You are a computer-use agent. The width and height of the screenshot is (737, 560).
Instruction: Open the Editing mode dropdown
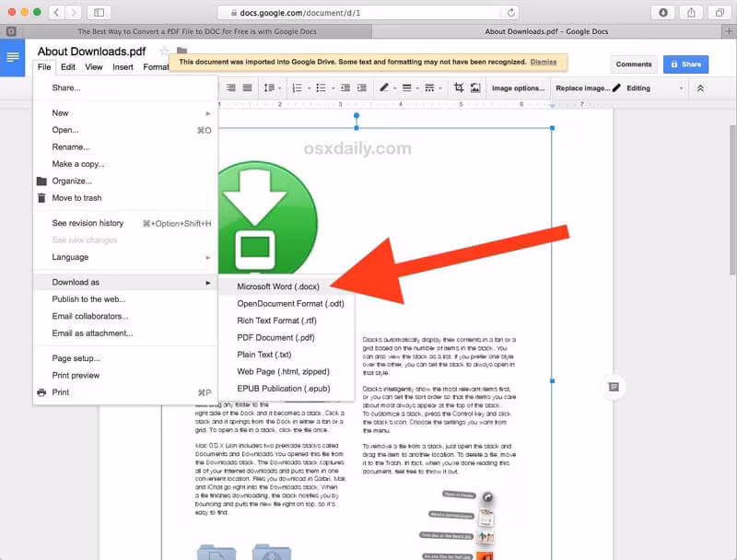(x=649, y=88)
